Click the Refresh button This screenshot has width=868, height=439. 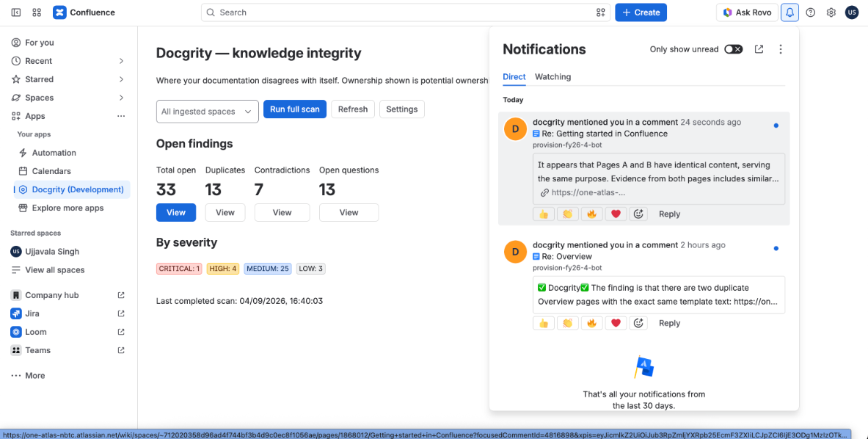pyautogui.click(x=353, y=109)
